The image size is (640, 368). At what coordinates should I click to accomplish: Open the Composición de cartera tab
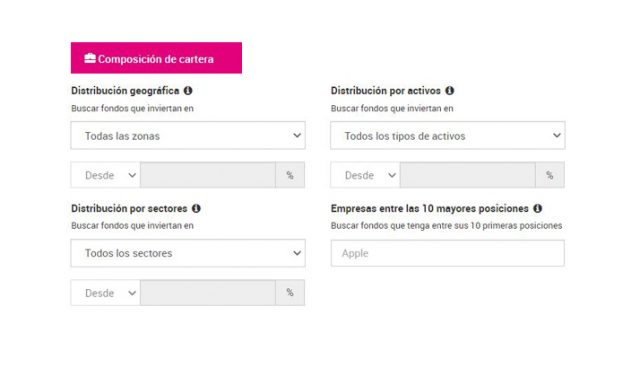click(156, 58)
